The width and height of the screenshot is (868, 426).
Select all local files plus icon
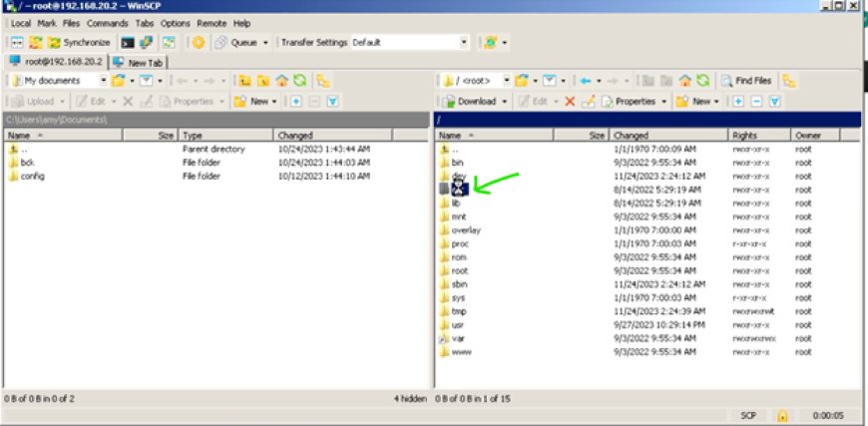(x=296, y=101)
